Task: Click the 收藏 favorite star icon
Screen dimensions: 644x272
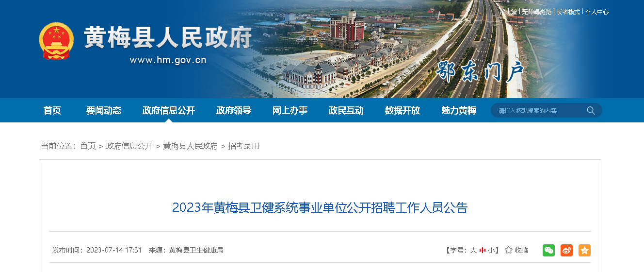Action: 509,250
